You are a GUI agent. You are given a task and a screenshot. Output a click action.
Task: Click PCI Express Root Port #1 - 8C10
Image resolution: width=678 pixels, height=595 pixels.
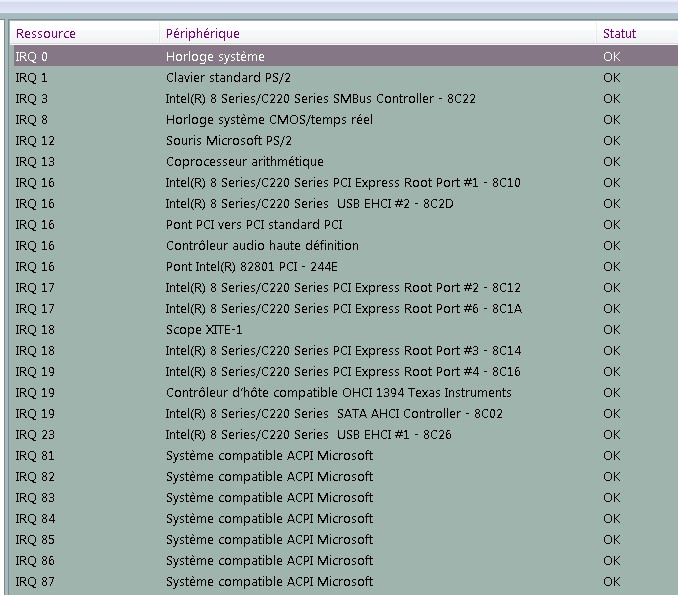[342, 183]
